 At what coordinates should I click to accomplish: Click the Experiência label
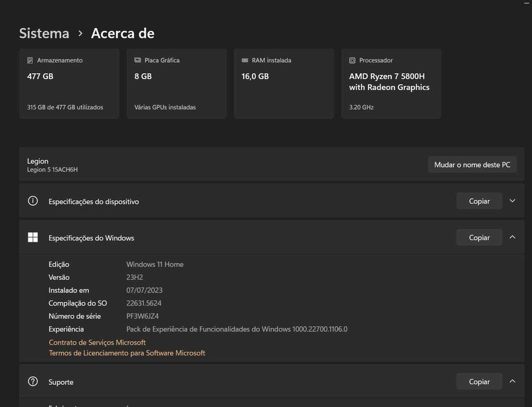[66, 329]
